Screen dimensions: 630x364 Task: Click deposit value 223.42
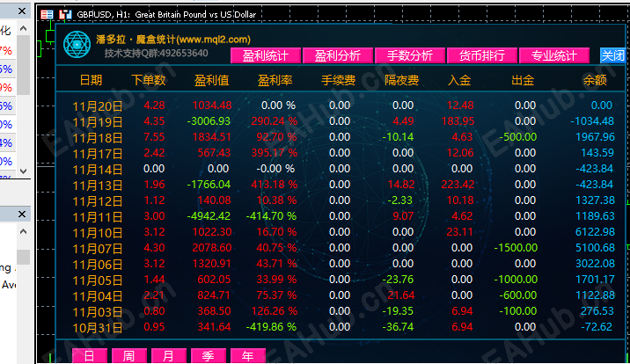point(458,185)
